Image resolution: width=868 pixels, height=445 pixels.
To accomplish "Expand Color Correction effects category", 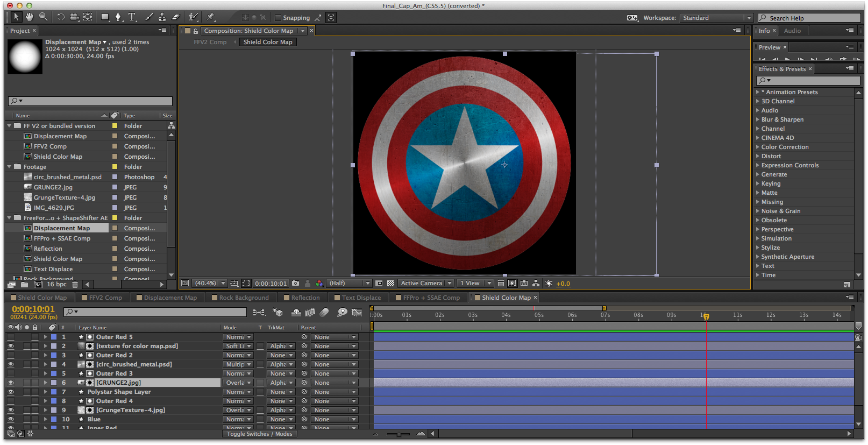I will tap(758, 147).
